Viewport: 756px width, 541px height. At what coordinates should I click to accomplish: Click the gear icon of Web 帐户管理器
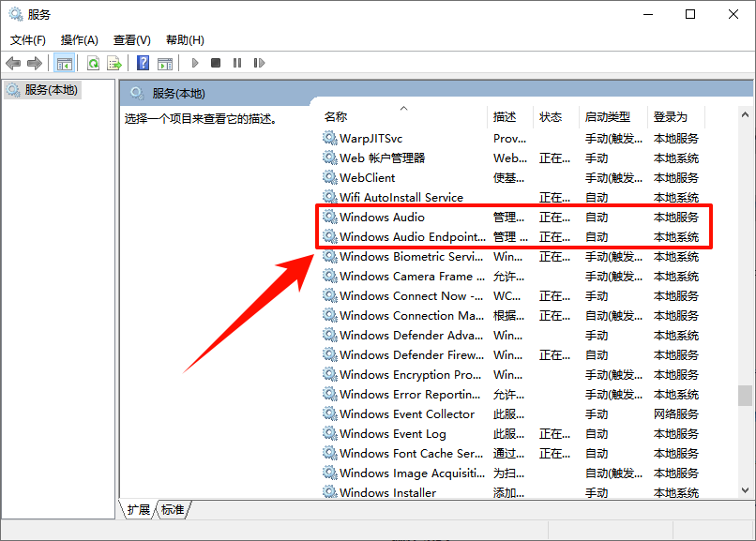click(x=330, y=158)
